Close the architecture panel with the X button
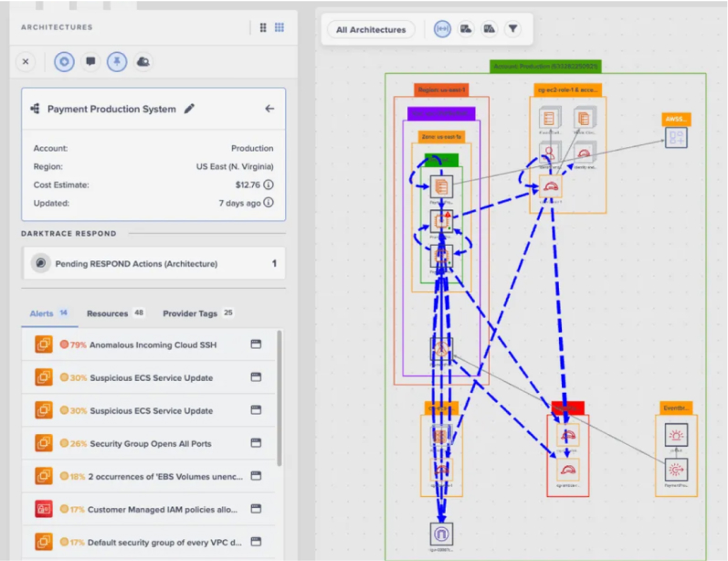Screen dimensions: 728x561 [26, 61]
